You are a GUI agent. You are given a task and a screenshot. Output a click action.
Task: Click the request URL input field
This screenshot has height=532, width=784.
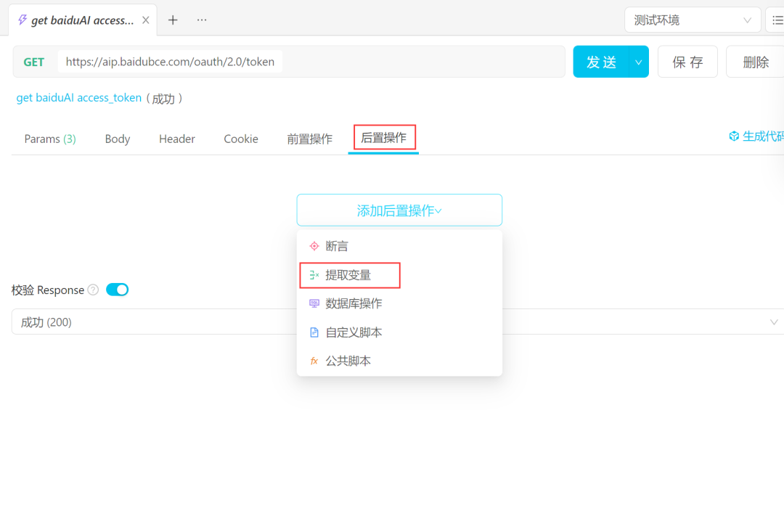[x=170, y=62]
